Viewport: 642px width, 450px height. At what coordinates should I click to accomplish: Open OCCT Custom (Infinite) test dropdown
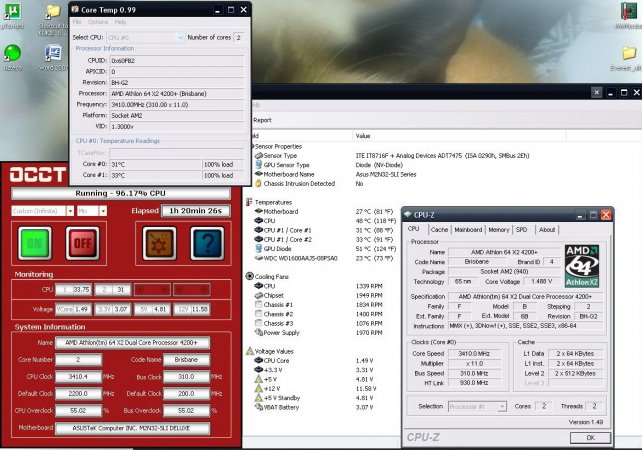pos(43,211)
